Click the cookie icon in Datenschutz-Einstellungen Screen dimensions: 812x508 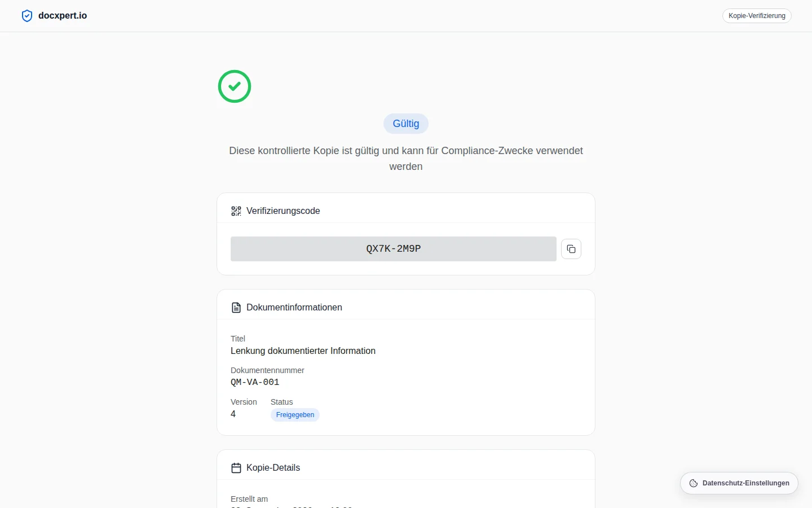(694, 483)
